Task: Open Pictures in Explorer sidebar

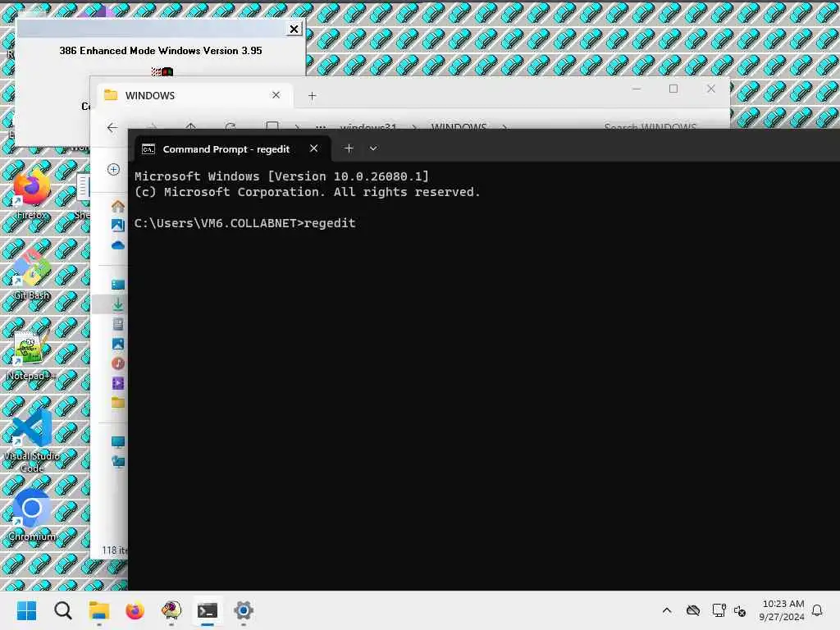Action: tap(118, 344)
